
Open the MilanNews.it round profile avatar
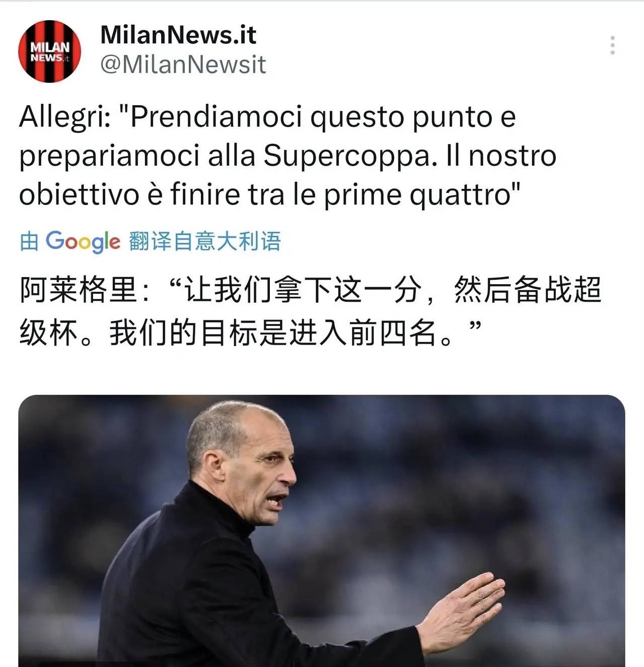click(49, 51)
